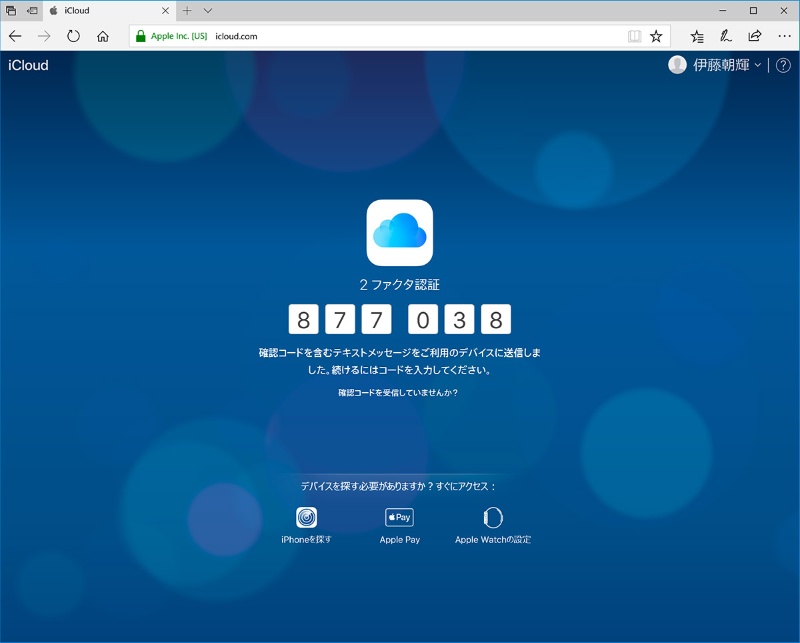Image resolution: width=800 pixels, height=643 pixels.
Task: Go forward in the browser
Action: pyautogui.click(x=44, y=36)
